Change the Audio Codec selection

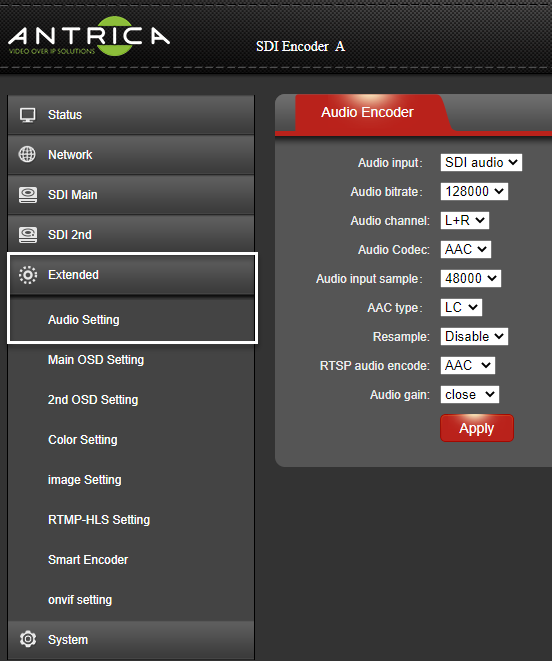(x=466, y=249)
